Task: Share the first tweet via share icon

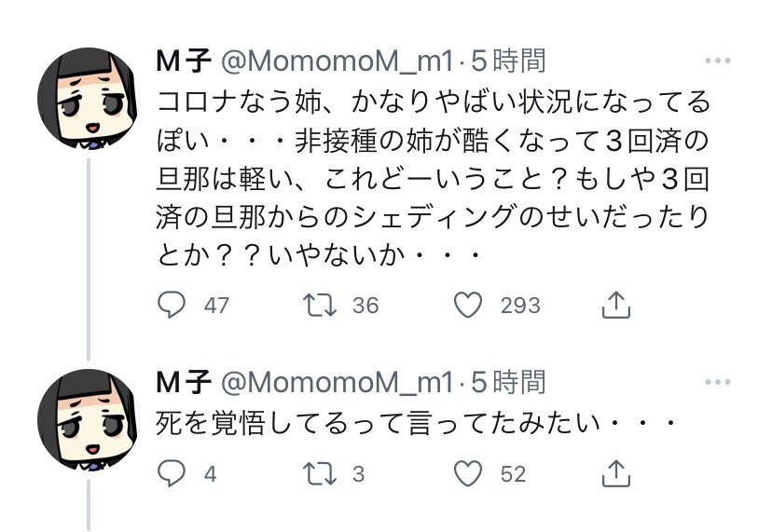Action: click(616, 305)
